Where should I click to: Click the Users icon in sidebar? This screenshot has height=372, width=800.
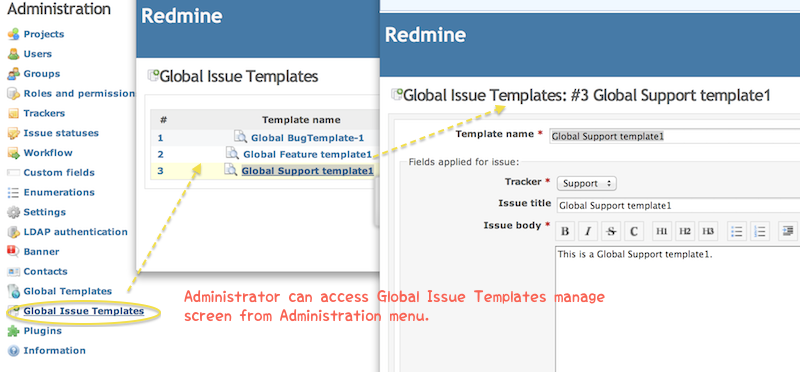click(14, 54)
